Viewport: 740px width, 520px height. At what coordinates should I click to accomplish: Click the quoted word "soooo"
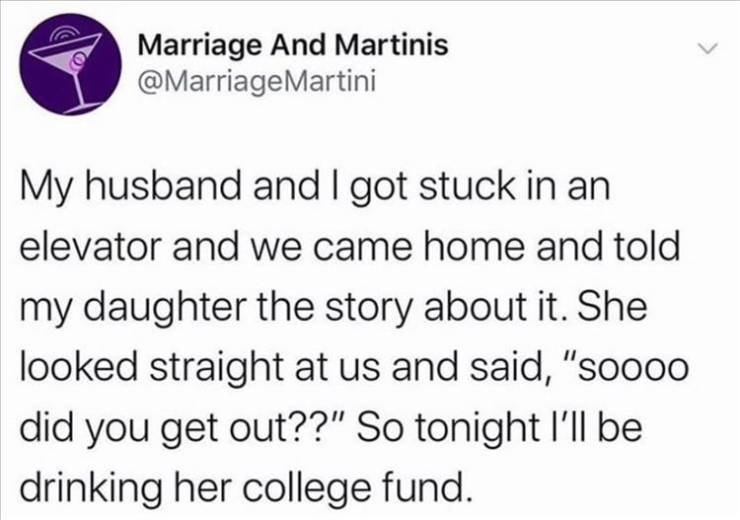624,369
